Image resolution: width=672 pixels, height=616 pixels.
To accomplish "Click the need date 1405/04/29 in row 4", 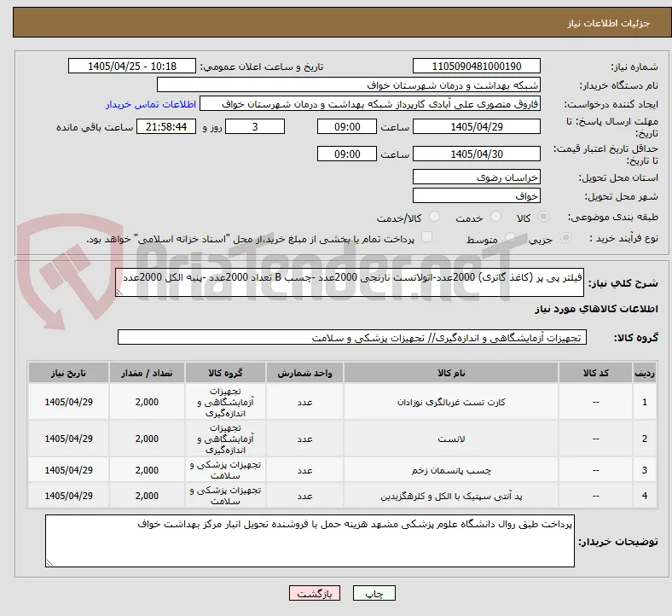I will 68,496.
